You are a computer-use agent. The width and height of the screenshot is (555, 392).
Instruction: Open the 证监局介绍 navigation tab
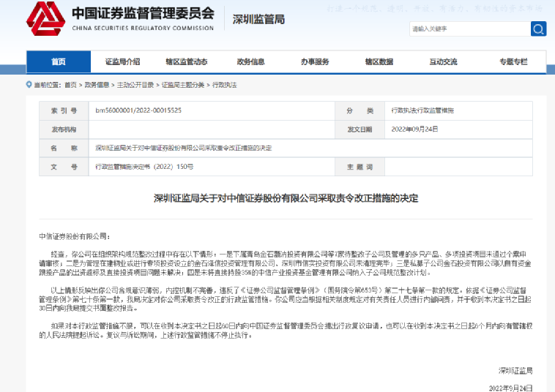[122, 62]
